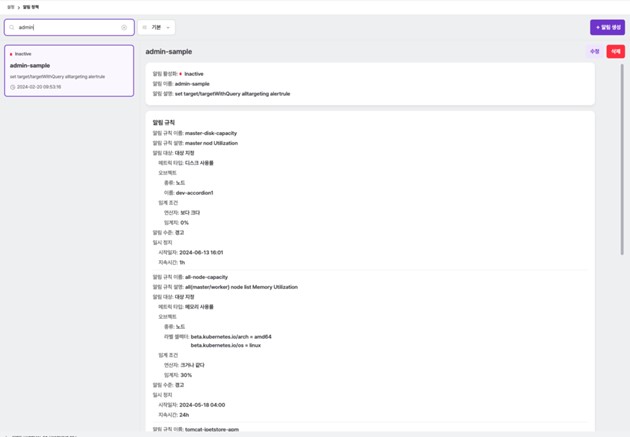Clear the admin search text
Screen dimensions: 630x437
124,27
